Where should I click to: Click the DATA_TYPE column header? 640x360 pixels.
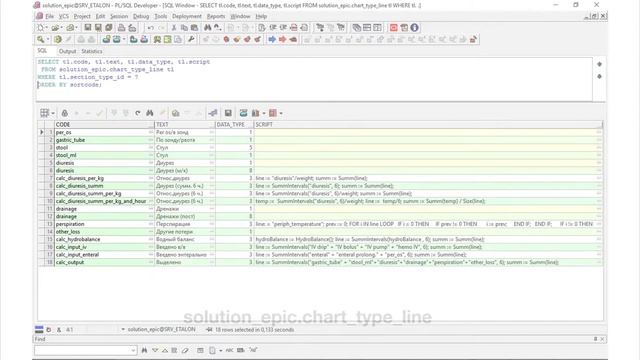234,124
